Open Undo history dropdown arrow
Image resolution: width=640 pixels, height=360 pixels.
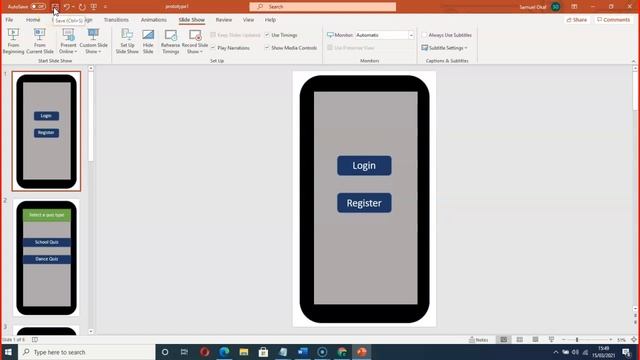(x=73, y=7)
